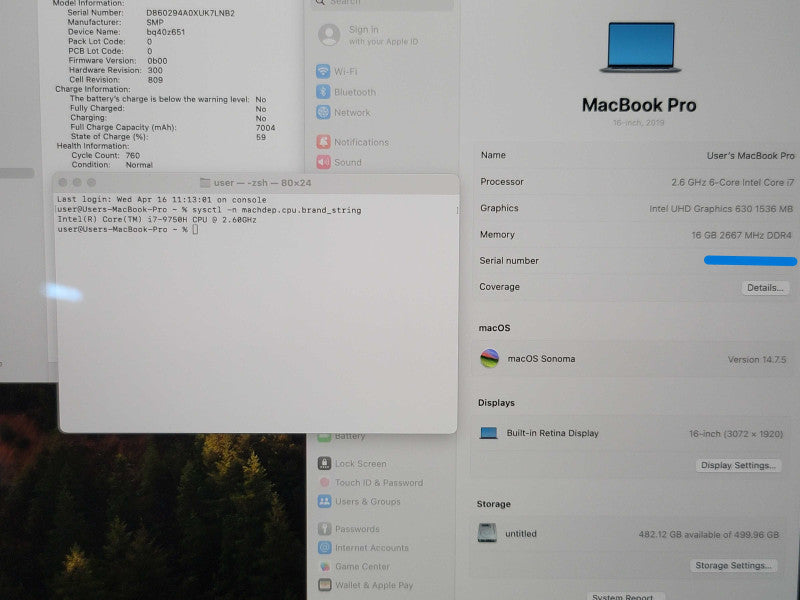Image resolution: width=800 pixels, height=600 pixels.
Task: Click the MacBook Pro heading
Action: point(639,105)
